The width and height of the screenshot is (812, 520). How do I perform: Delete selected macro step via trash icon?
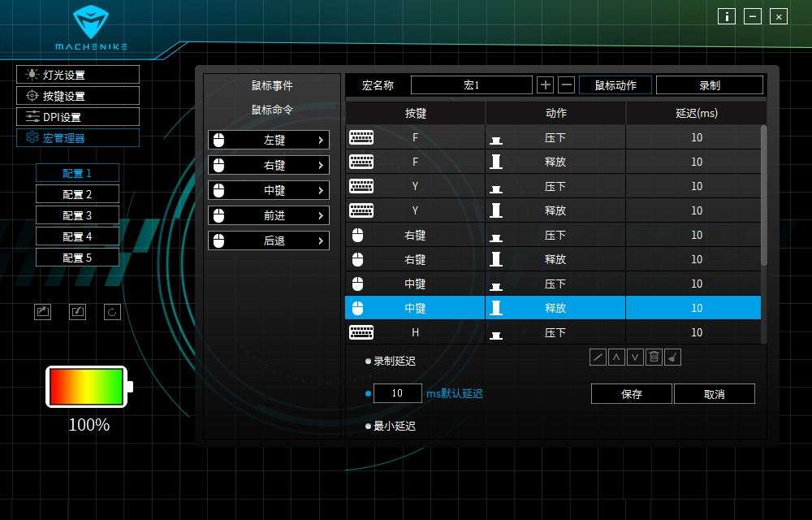pos(654,357)
